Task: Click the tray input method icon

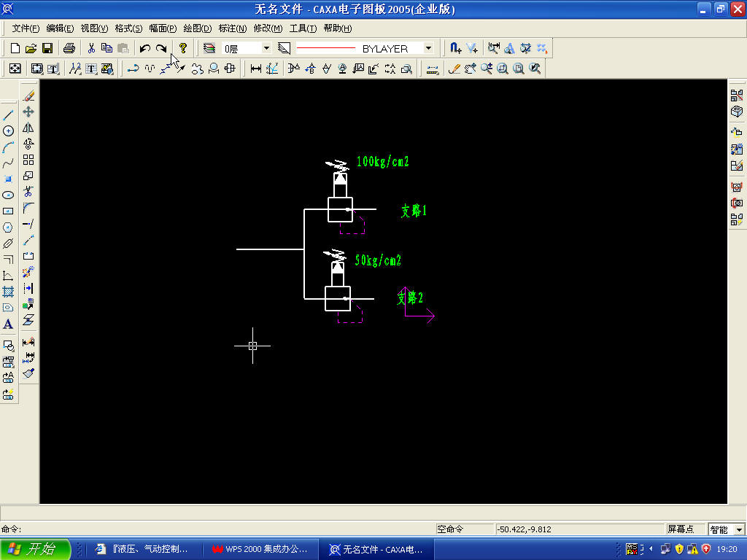Action: coord(632,549)
